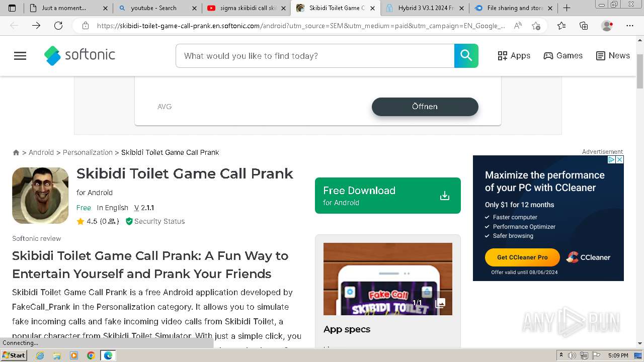Image resolution: width=644 pixels, height=362 pixels.
Task: Close the 'youtube - Search' tab
Action: coord(194,8)
